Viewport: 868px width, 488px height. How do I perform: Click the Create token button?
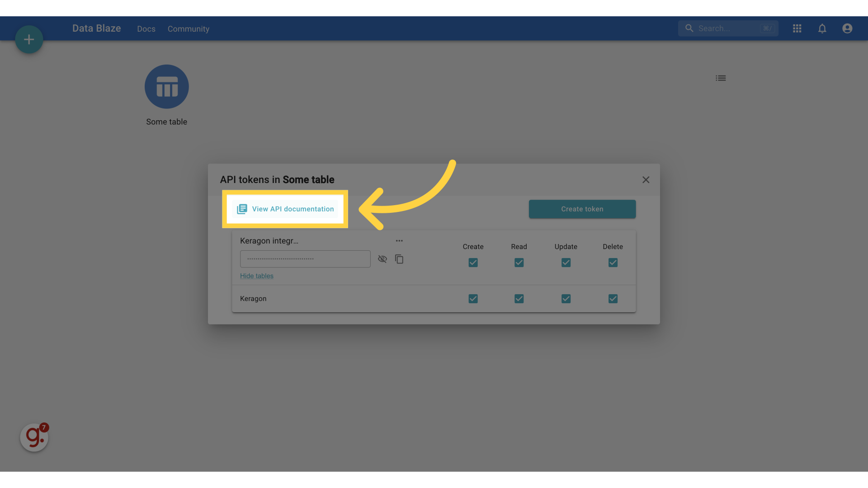[582, 209]
